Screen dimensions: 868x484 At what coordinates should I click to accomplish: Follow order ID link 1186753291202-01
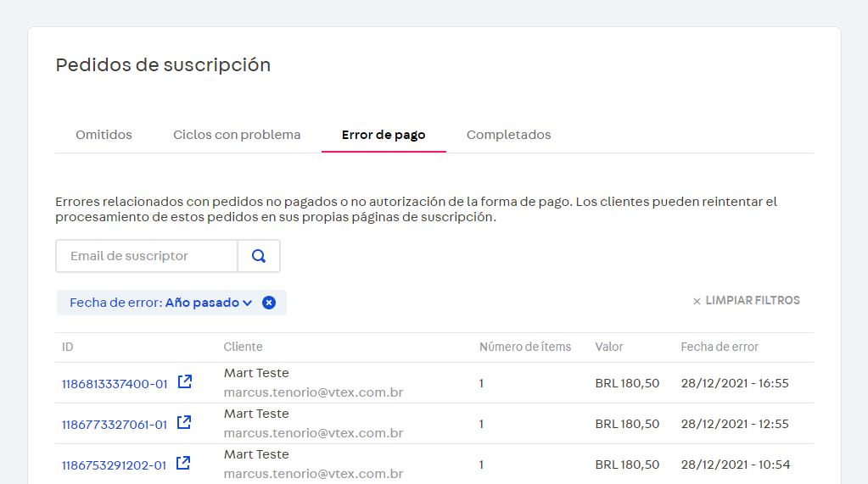pos(115,465)
